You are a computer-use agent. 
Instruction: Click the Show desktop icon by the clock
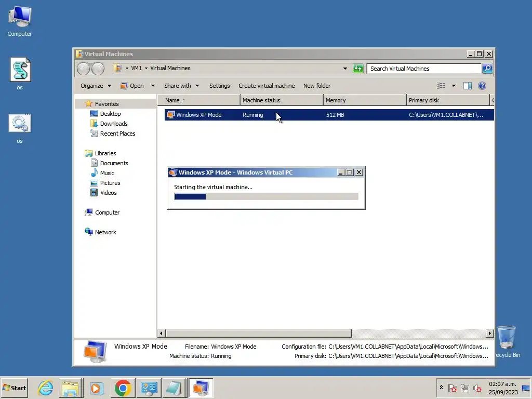tap(526, 388)
